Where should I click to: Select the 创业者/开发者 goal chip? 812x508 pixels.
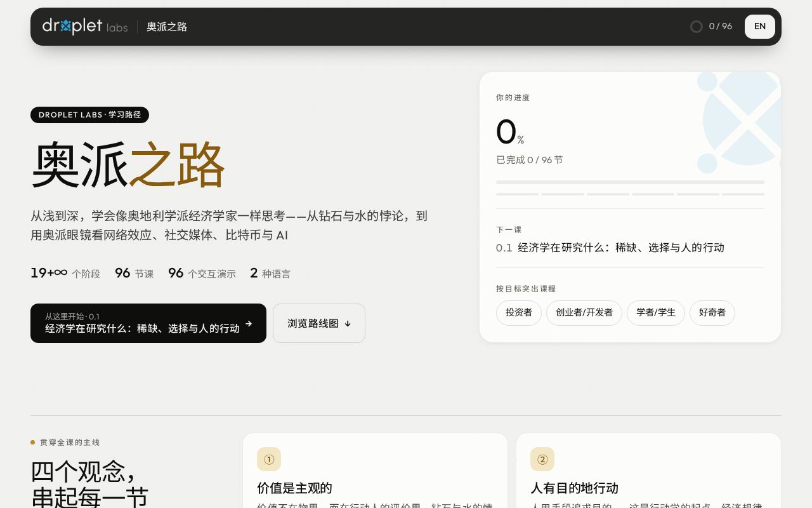584,313
